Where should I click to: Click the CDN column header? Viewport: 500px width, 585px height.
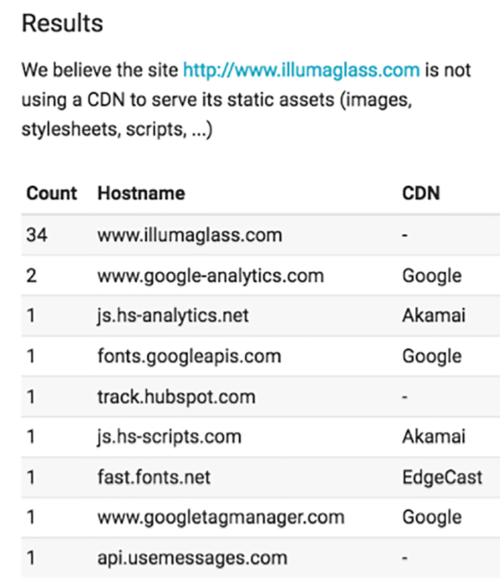tap(421, 193)
